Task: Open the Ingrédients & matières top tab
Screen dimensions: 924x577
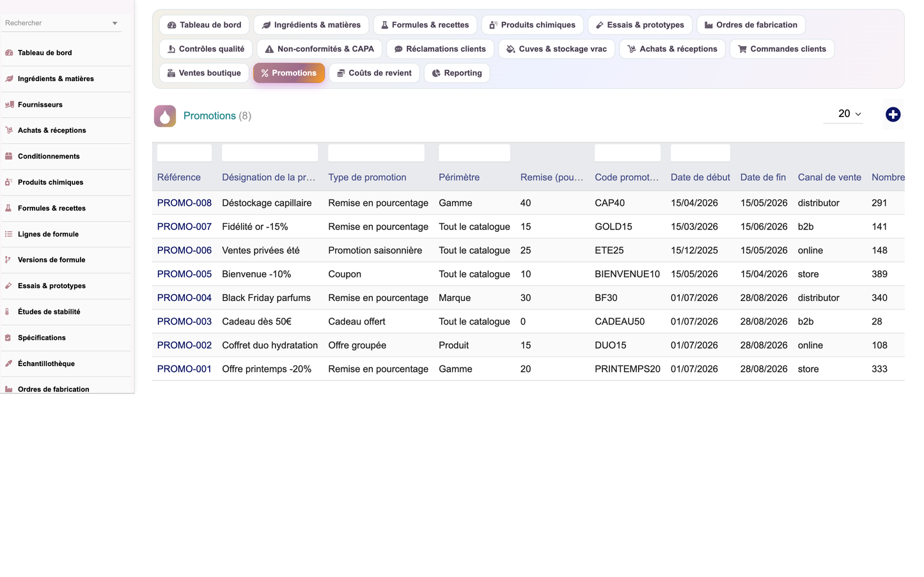Action: click(x=311, y=25)
